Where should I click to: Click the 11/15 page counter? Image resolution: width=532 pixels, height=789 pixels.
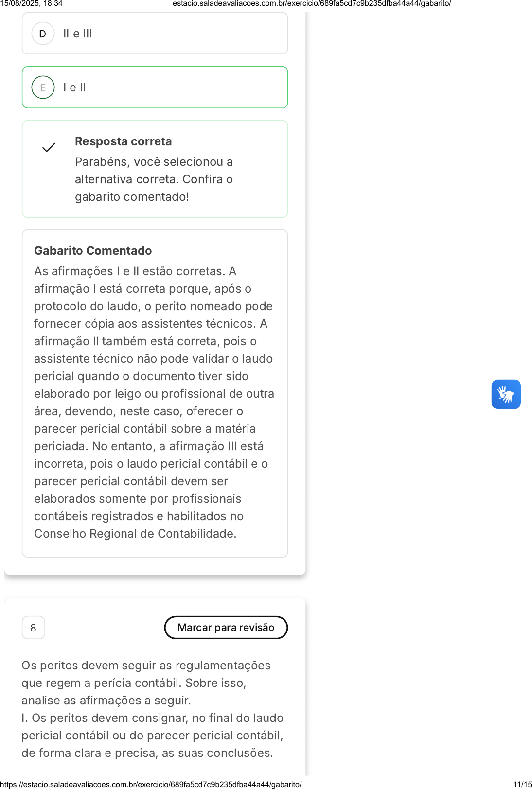(522, 784)
